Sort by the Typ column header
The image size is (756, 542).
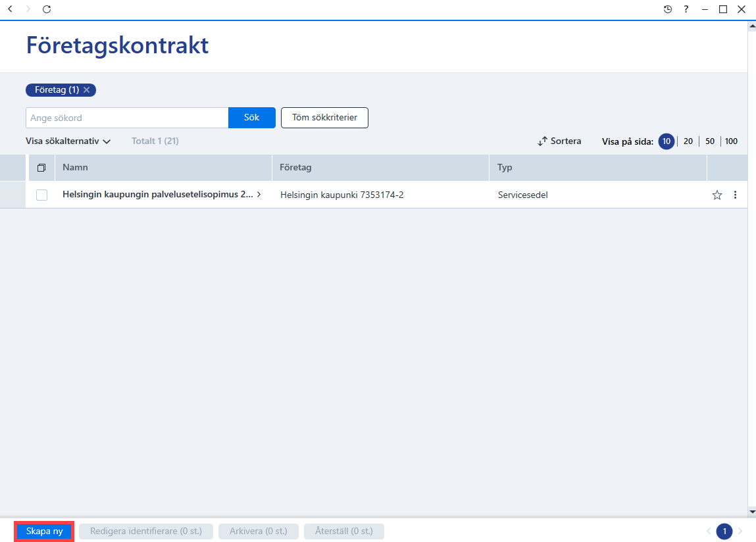505,167
